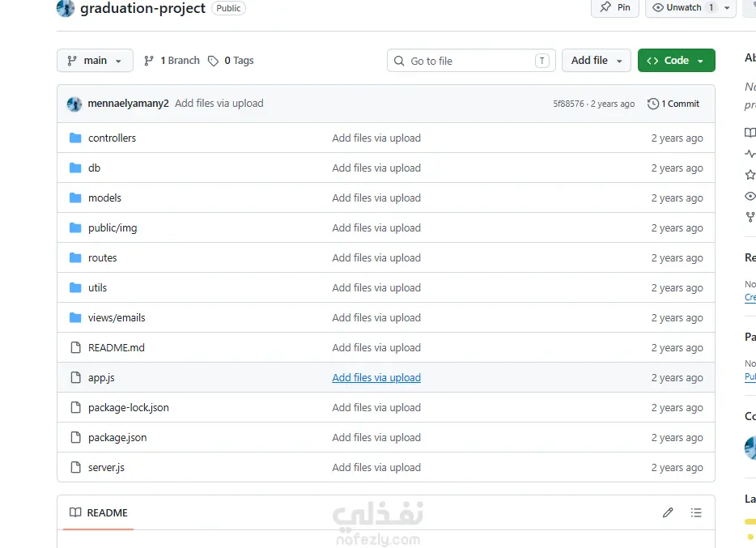
Task: Click the package-lock.json file icon
Action: click(x=76, y=408)
